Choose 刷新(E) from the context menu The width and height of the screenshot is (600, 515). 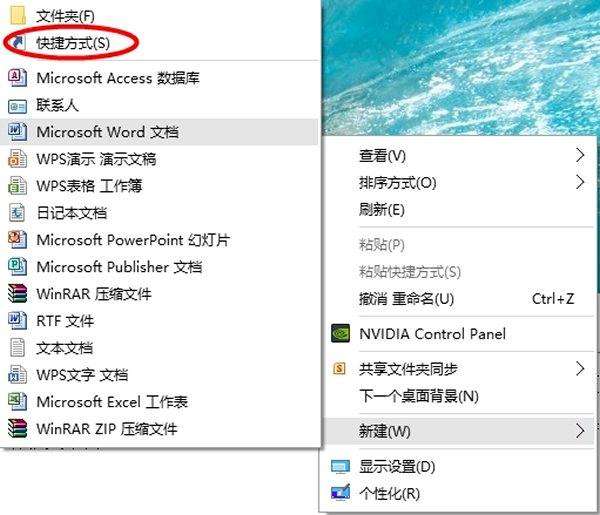click(x=381, y=210)
